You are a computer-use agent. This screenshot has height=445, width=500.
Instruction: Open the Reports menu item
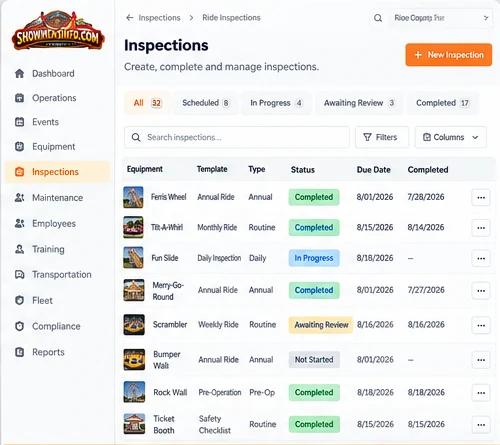pyautogui.click(x=57, y=352)
